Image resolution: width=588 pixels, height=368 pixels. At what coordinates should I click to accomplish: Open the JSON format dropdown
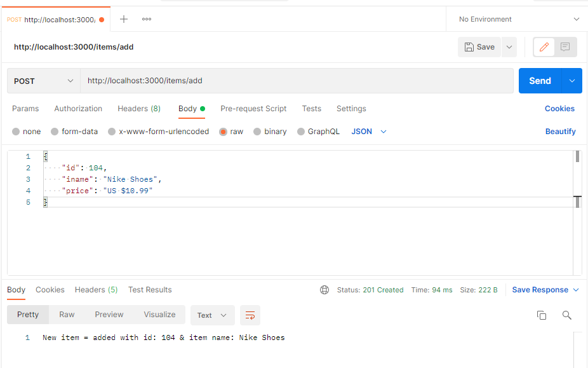coord(368,131)
